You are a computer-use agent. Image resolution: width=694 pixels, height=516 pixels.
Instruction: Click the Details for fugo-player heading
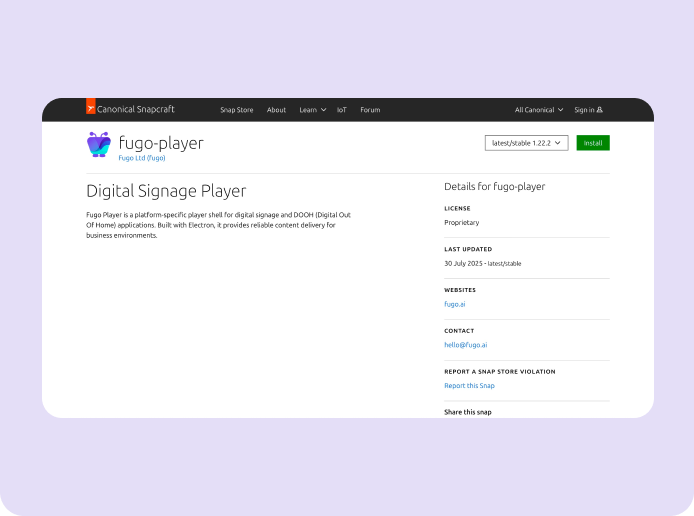pyautogui.click(x=494, y=186)
